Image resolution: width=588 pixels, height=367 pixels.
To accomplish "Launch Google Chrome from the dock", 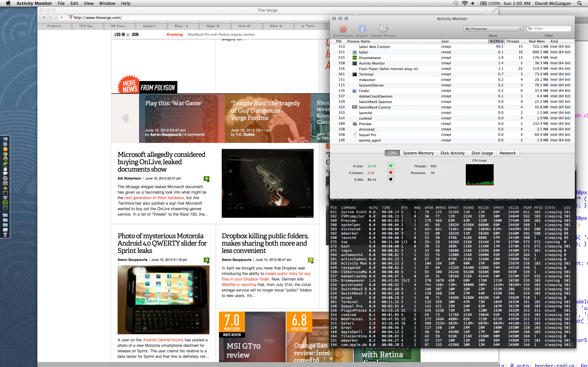I will tap(5, 154).
